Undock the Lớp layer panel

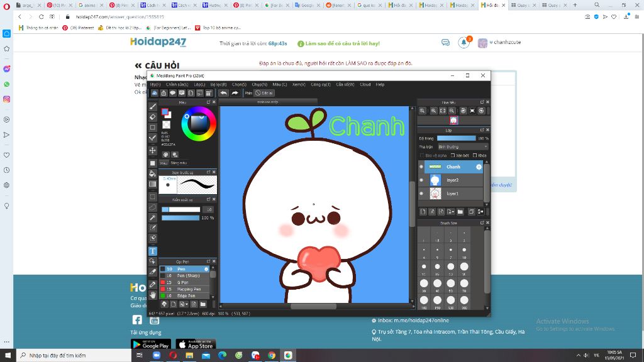[482, 130]
